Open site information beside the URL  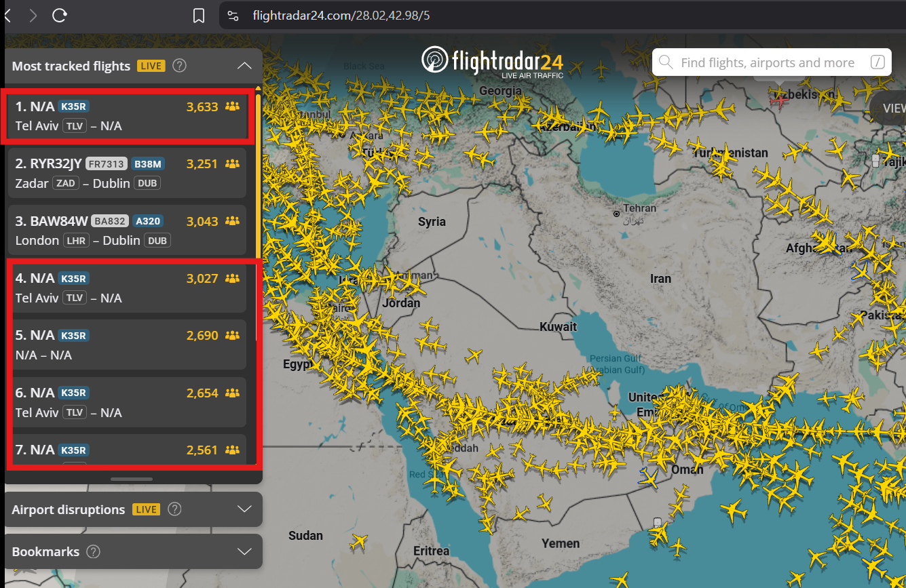(233, 16)
